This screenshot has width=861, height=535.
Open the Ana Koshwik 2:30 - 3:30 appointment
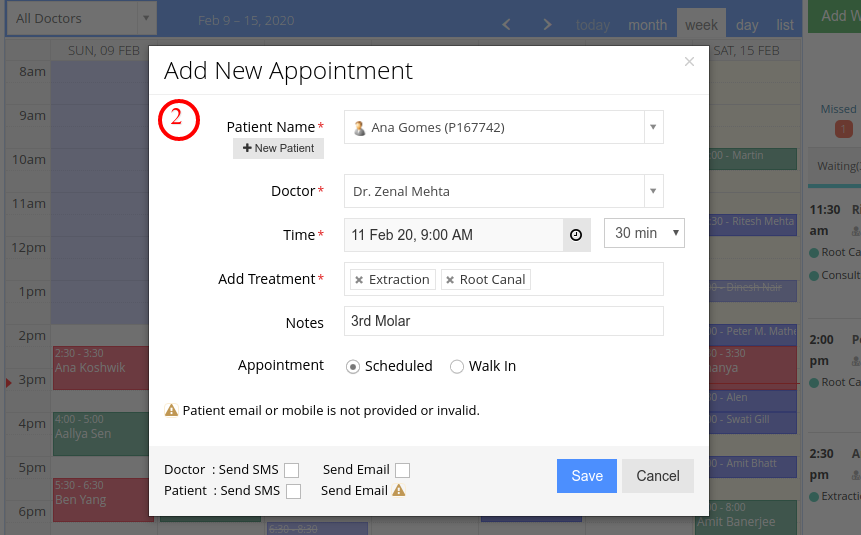pos(100,367)
